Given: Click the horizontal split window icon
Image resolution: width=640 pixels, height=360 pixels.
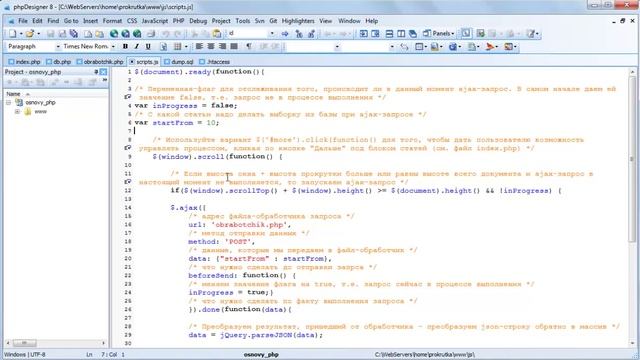Looking at the screenshot, I should pos(389,34).
